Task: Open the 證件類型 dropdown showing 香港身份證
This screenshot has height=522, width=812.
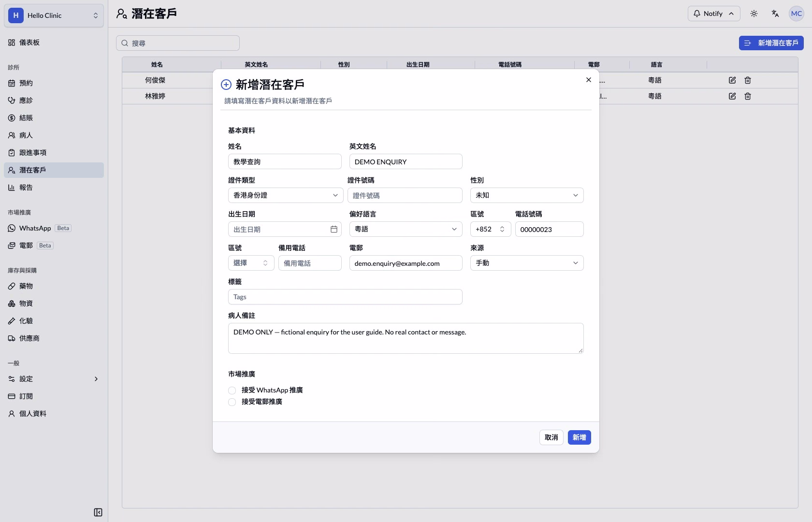Action: (285, 195)
